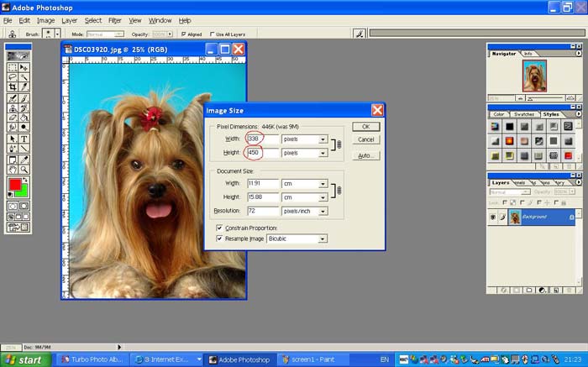This screenshot has width=588, height=367.
Task: Open the Resolution pixels/inch dropdown
Action: coord(323,212)
